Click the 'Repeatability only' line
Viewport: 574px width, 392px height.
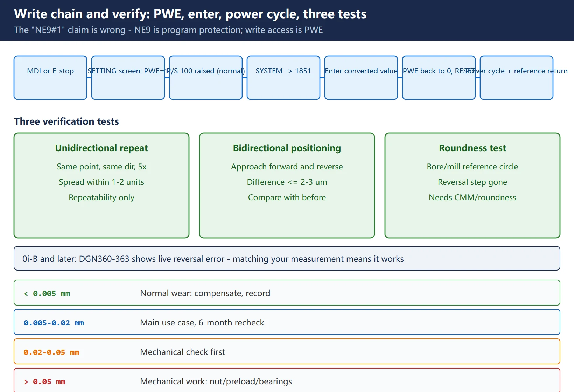pyautogui.click(x=101, y=197)
